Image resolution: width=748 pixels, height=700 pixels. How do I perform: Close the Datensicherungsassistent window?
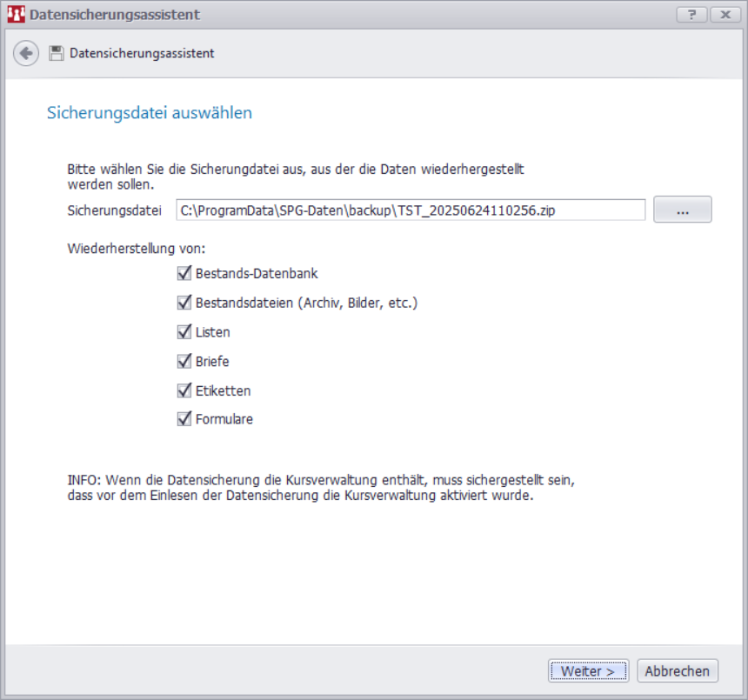click(725, 15)
